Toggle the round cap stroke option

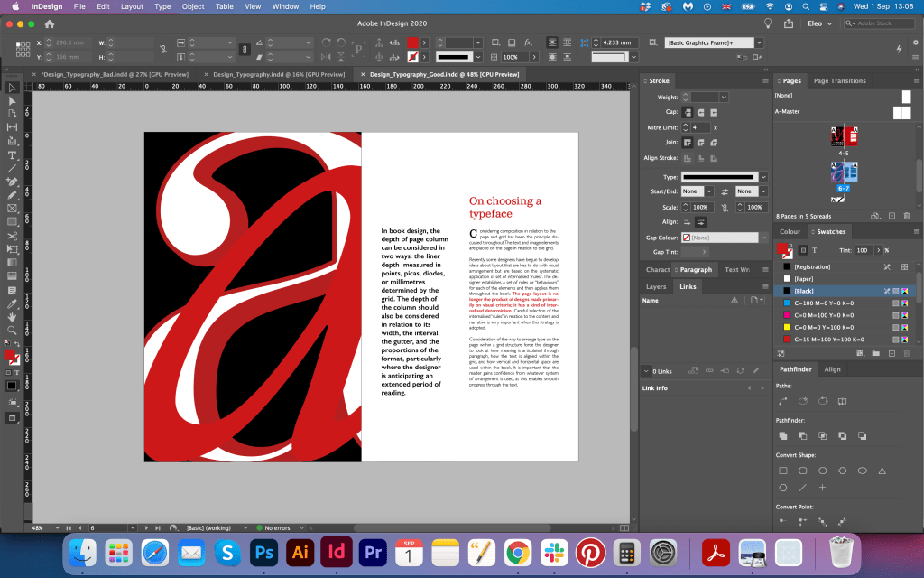click(x=699, y=112)
